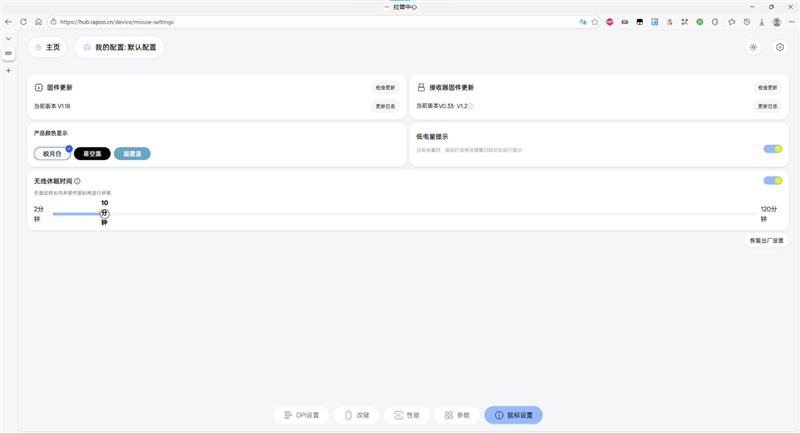Open settings hexagon icon at top right

(780, 47)
